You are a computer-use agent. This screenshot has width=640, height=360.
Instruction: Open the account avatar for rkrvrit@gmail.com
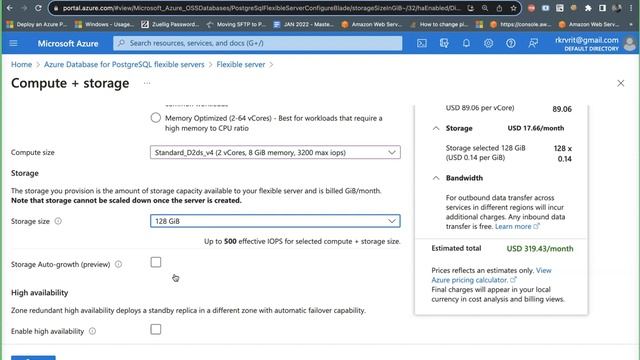pos(630,44)
